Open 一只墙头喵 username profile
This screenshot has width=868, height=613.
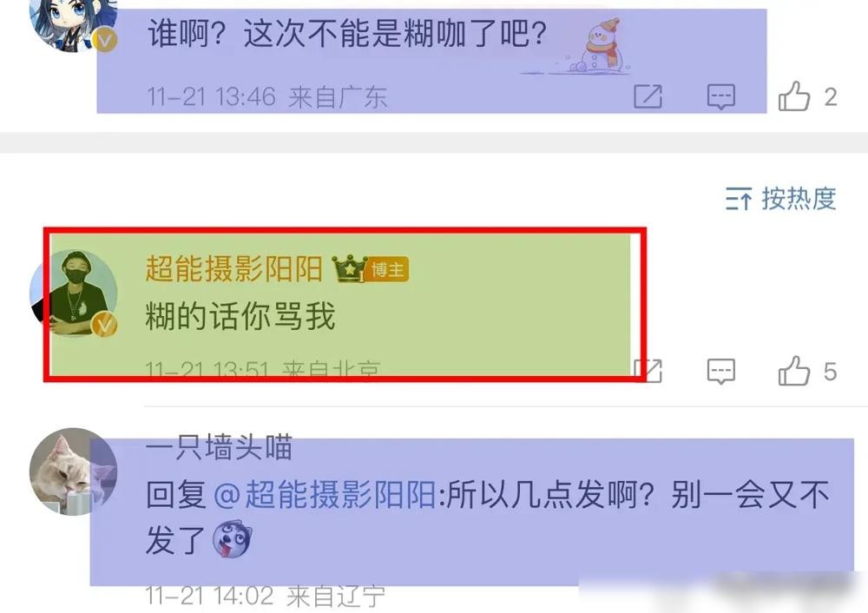(x=219, y=446)
